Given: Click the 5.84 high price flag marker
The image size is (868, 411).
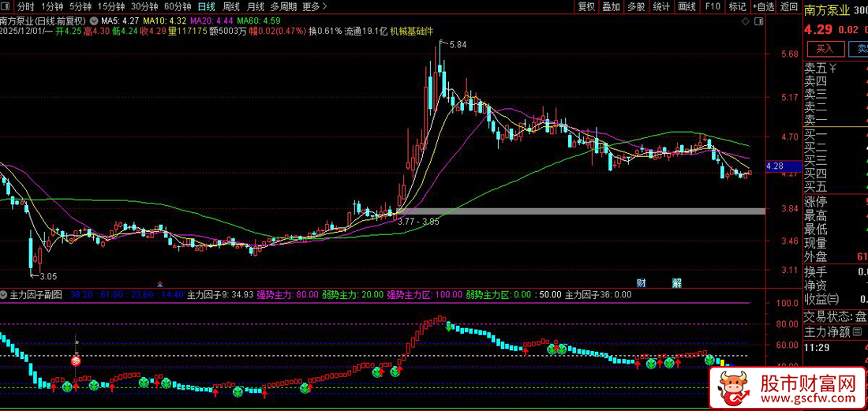Looking at the screenshot, I should click(456, 45).
